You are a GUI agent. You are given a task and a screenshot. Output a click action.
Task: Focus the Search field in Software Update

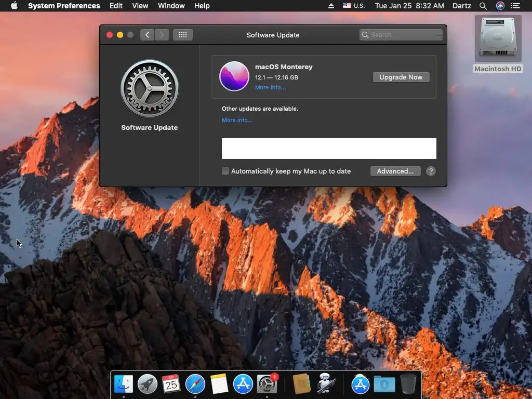pos(401,35)
